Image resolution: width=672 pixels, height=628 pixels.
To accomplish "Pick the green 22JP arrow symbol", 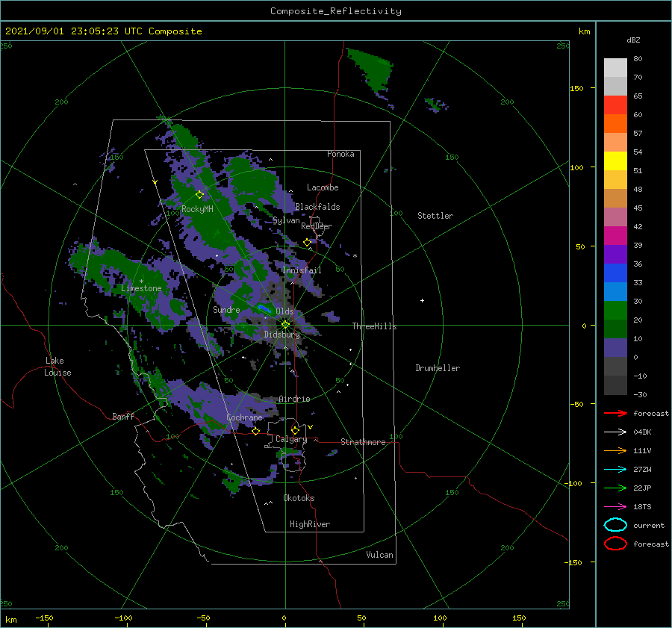I will coord(615,488).
